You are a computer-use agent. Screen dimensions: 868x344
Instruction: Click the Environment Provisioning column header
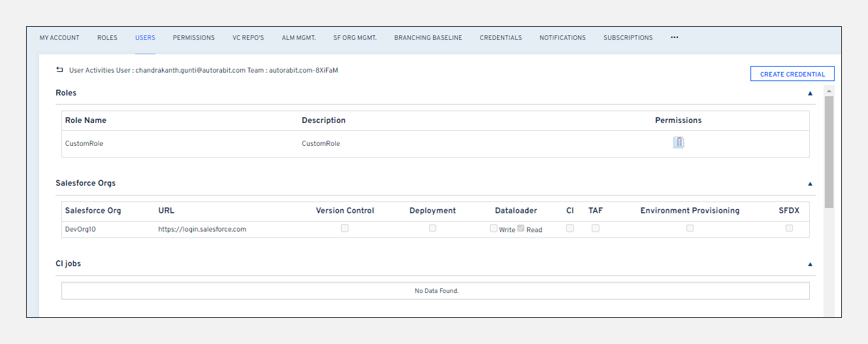click(x=690, y=211)
